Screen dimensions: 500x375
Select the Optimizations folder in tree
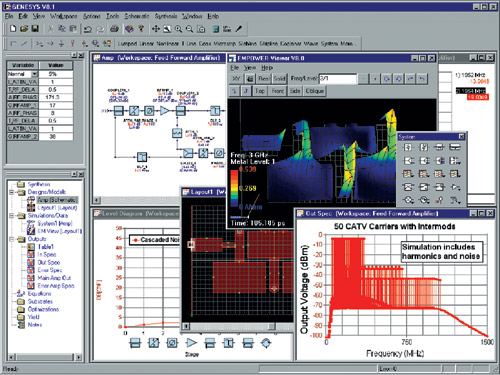pyautogui.click(x=43, y=309)
